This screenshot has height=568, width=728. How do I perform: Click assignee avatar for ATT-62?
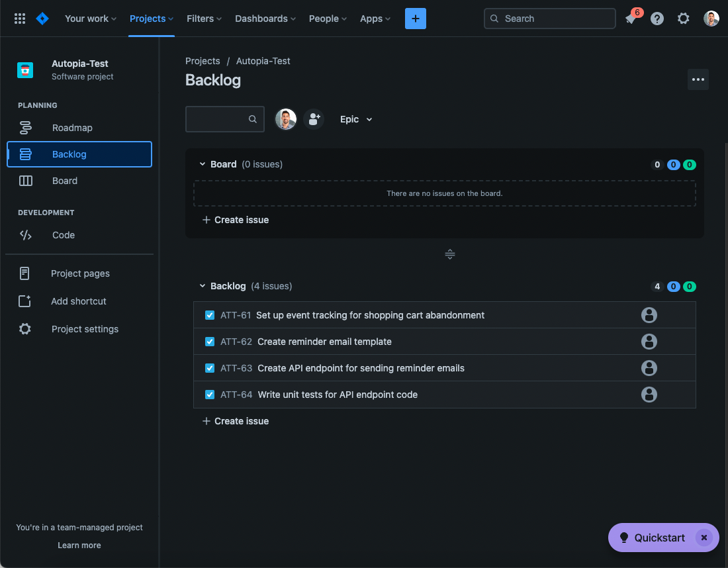click(x=649, y=342)
